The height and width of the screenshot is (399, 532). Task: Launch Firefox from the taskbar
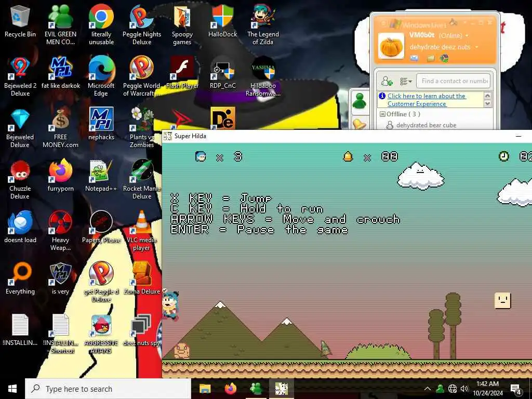tap(230, 389)
